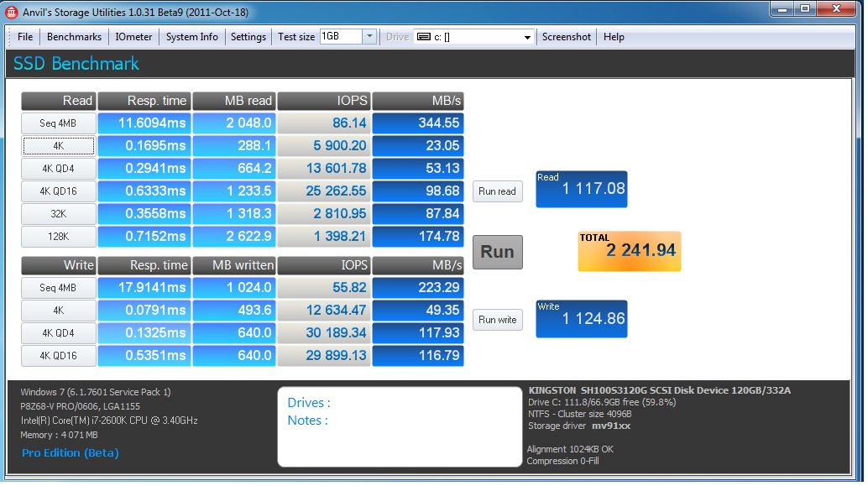868x486 pixels.
Task: Click the 98.68 MB/s value
Action: click(x=418, y=191)
